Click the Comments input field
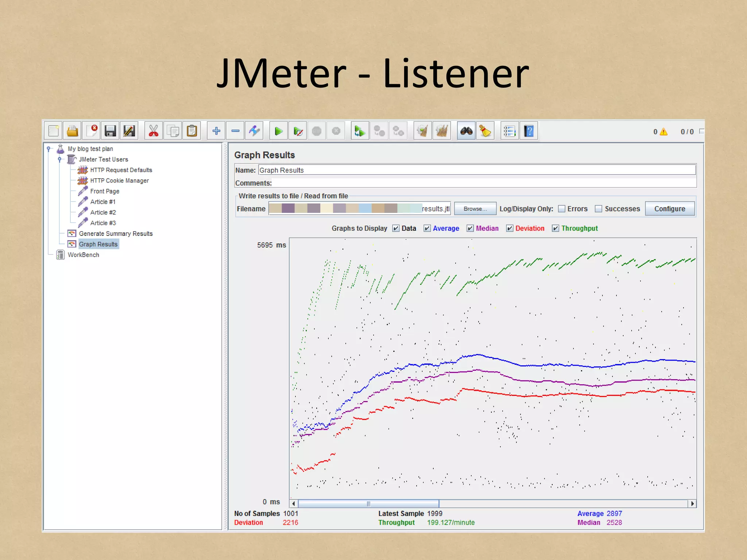The height and width of the screenshot is (560, 747). click(484, 183)
